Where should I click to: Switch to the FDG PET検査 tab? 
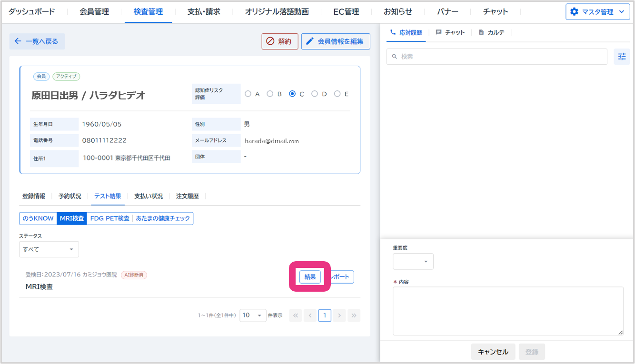109,218
